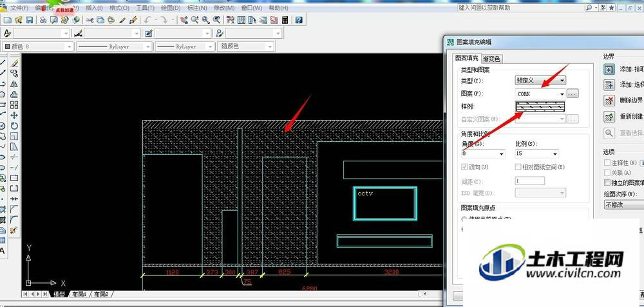Switch to the 渐变色 tab
Viewport: 644px width, 307px height.
point(491,59)
